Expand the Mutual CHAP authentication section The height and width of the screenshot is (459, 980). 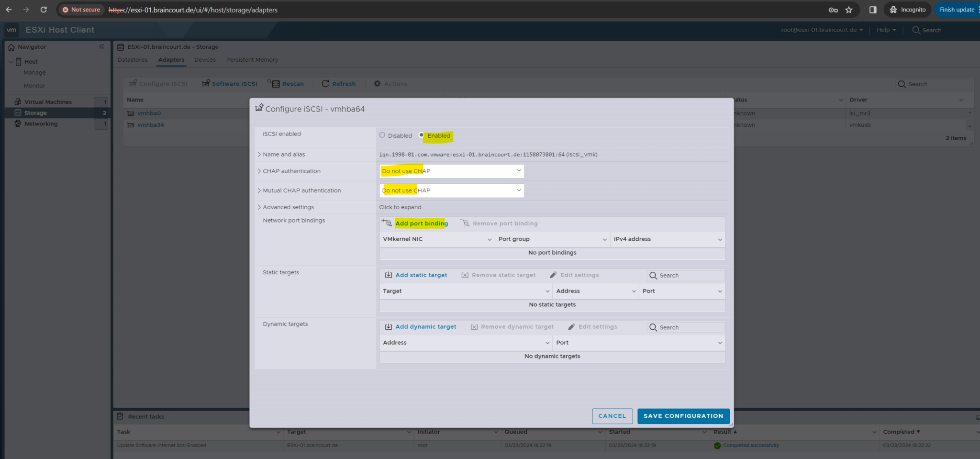(x=259, y=190)
